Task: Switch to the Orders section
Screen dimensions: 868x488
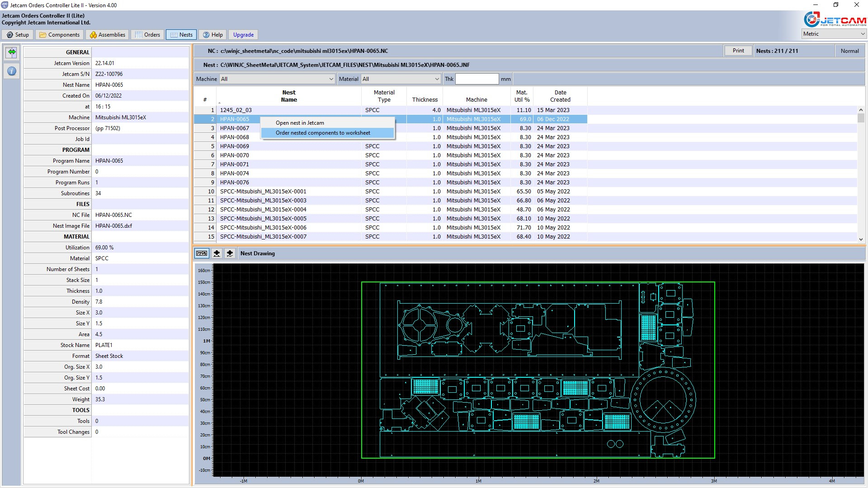Action: [x=147, y=35]
